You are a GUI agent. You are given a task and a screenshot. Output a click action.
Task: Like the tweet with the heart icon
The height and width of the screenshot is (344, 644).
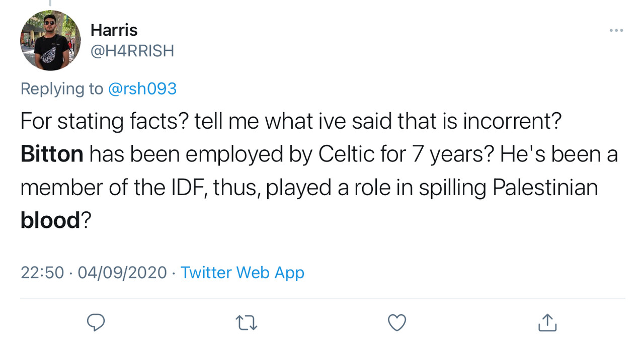click(x=397, y=322)
